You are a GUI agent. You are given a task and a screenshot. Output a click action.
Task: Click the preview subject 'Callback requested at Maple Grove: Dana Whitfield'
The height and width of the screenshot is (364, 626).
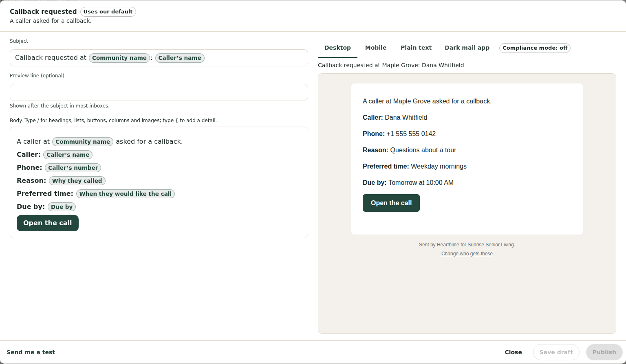point(391,65)
